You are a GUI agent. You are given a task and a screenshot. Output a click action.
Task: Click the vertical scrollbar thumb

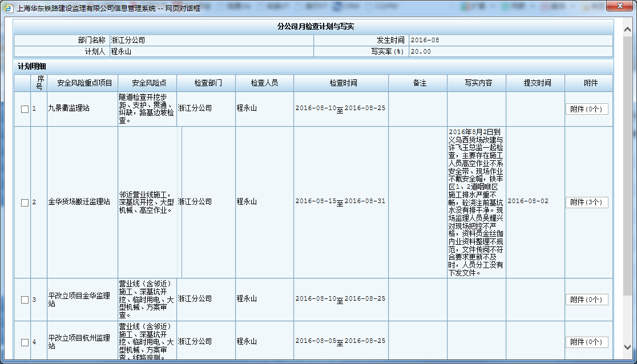(627, 114)
